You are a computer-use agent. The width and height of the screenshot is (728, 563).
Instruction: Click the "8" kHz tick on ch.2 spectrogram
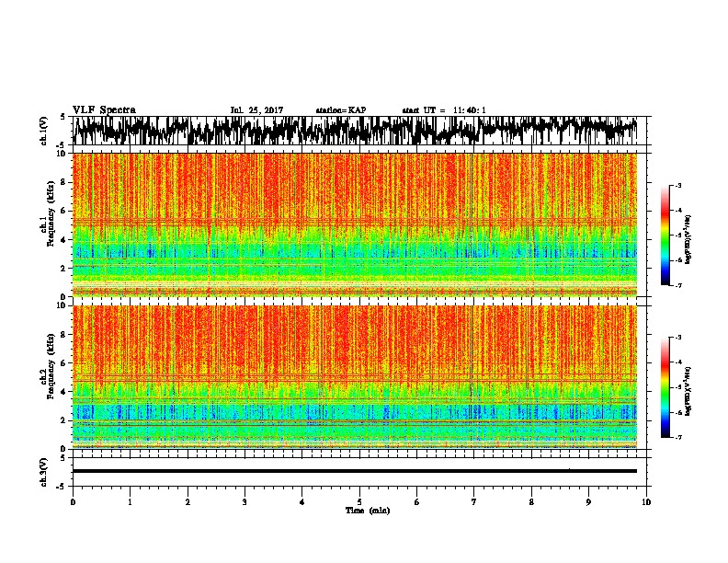click(x=64, y=335)
